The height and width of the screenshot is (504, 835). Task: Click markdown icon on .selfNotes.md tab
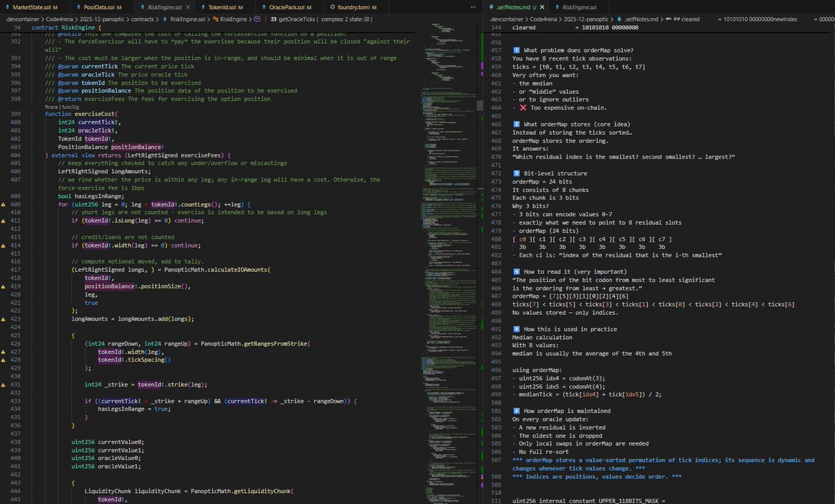point(493,6)
